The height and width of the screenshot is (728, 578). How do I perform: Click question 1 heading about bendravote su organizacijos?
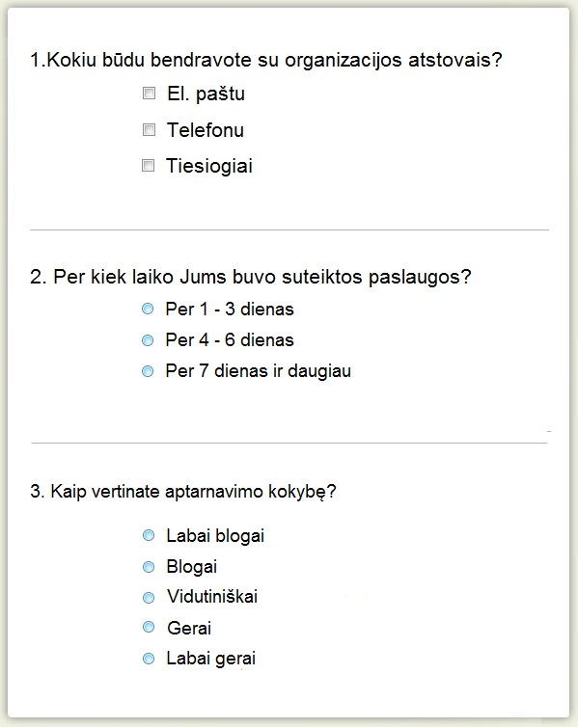pos(266,61)
